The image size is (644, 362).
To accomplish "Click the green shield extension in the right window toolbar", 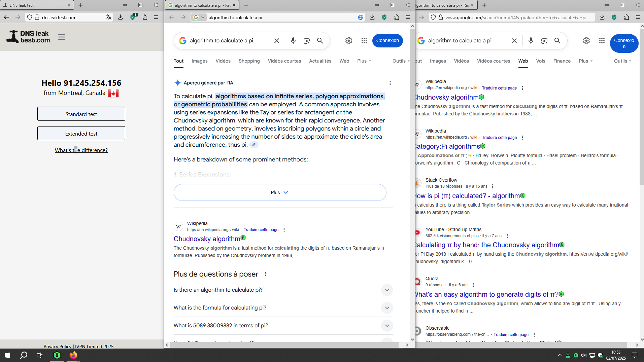I will (x=614, y=17).
